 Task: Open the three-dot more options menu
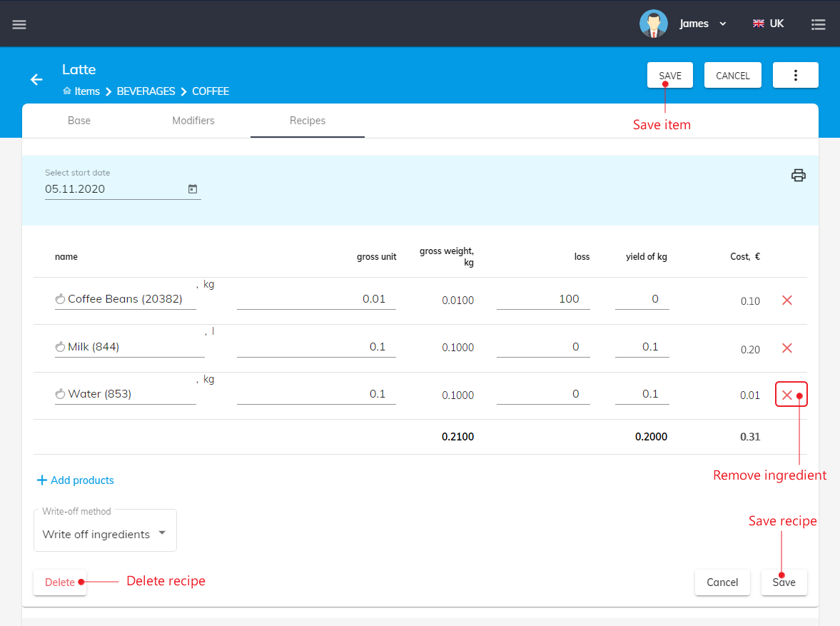795,76
